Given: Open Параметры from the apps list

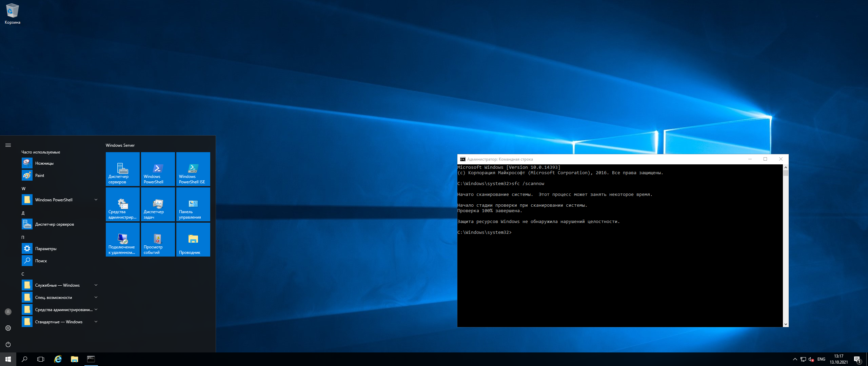Looking at the screenshot, I should coord(59,249).
